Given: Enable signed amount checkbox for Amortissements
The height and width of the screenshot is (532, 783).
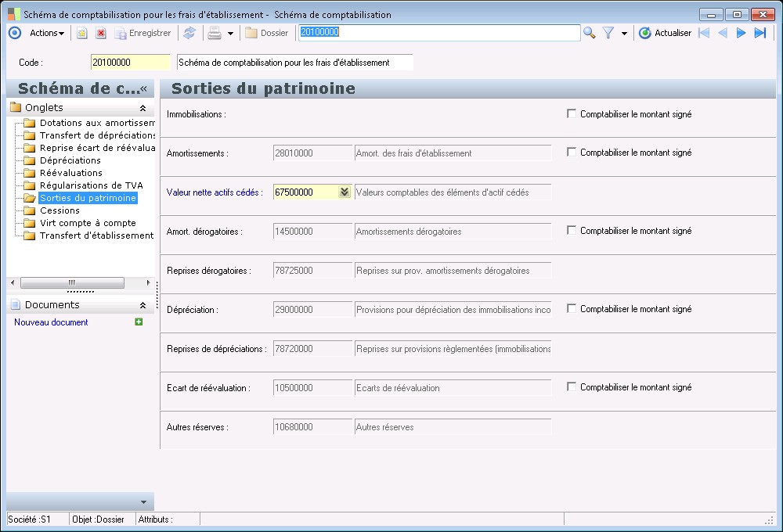Looking at the screenshot, I should point(572,152).
